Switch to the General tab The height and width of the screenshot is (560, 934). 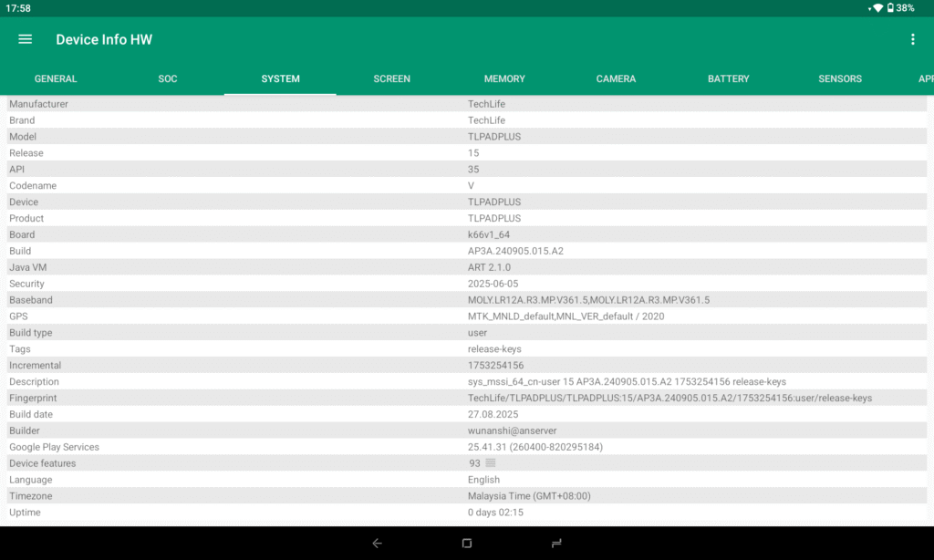56,79
